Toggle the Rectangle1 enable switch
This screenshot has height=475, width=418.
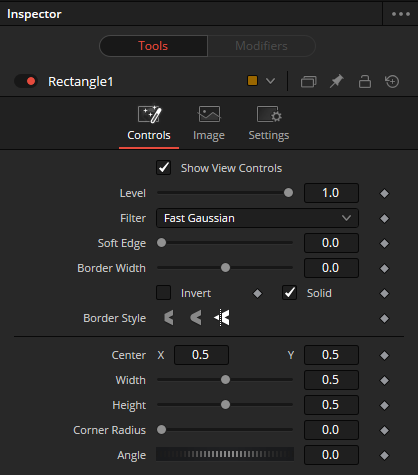tap(26, 81)
